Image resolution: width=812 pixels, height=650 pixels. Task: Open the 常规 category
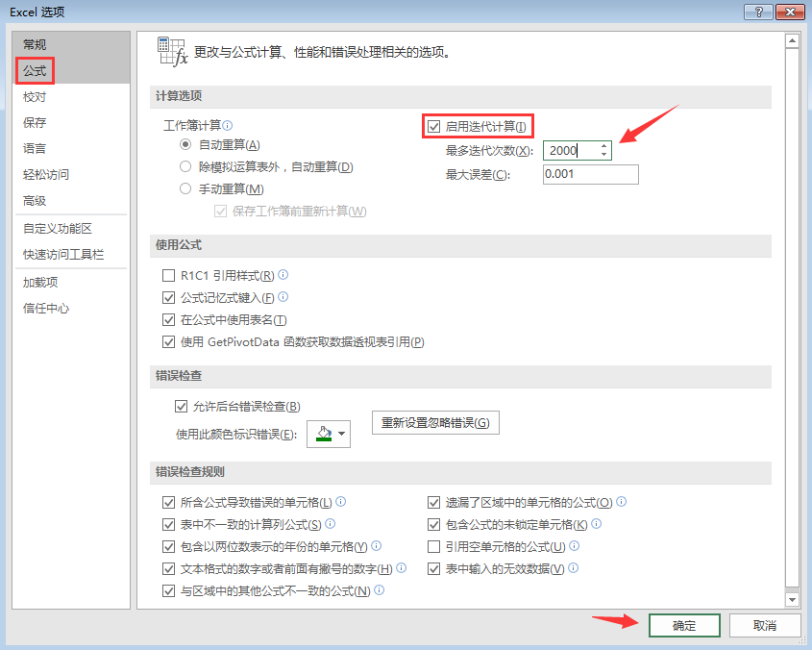[71, 44]
